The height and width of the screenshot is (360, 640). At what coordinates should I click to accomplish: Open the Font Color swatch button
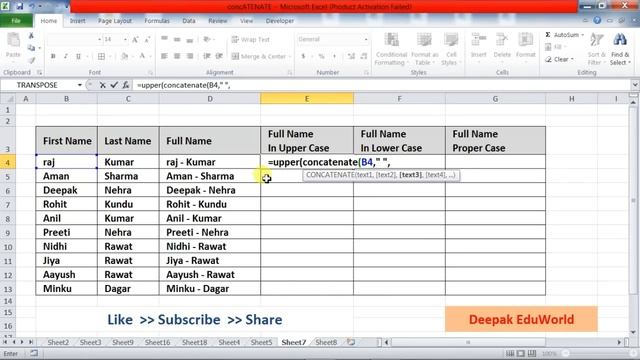(x=142, y=56)
